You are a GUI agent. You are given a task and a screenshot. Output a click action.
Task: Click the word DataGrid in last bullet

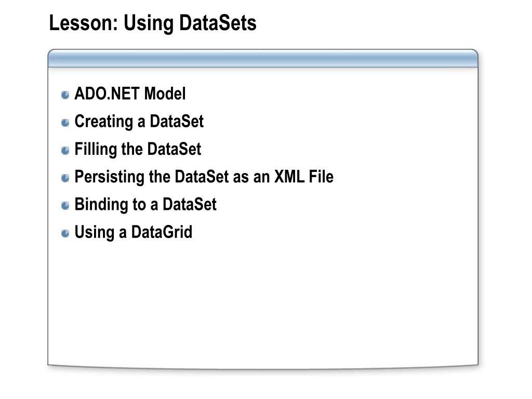[x=162, y=232]
